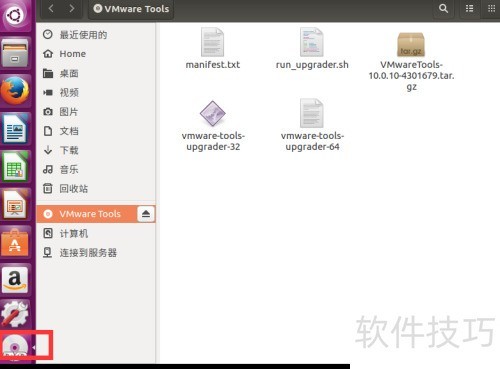Viewport: 500px width, 369px height.
Task: Open the Ubuntu Dash launcher icon
Action: 15,15
